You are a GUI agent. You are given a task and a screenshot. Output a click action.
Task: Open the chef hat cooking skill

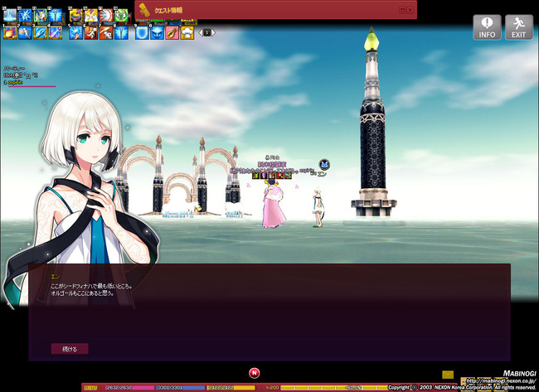[187, 32]
